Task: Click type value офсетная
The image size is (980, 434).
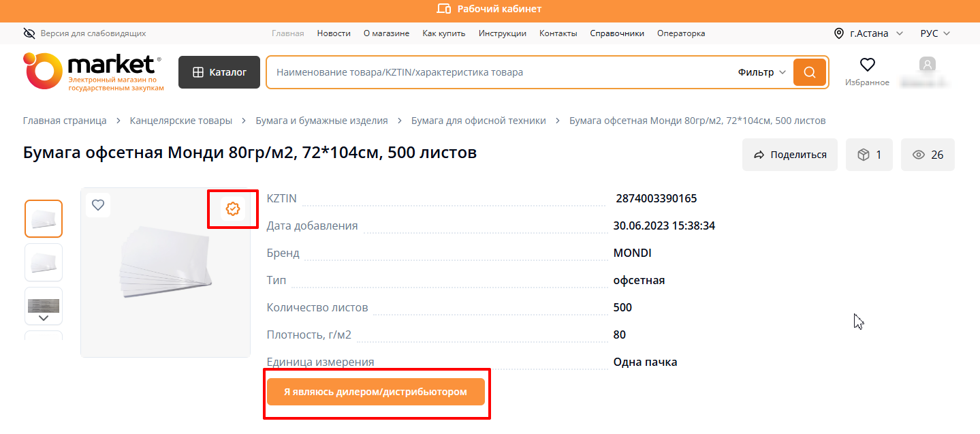Action: (639, 280)
